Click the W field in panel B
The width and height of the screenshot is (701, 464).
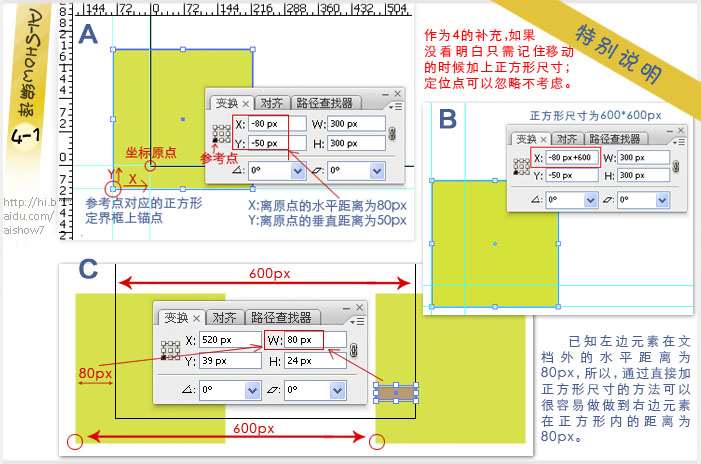coord(643,157)
